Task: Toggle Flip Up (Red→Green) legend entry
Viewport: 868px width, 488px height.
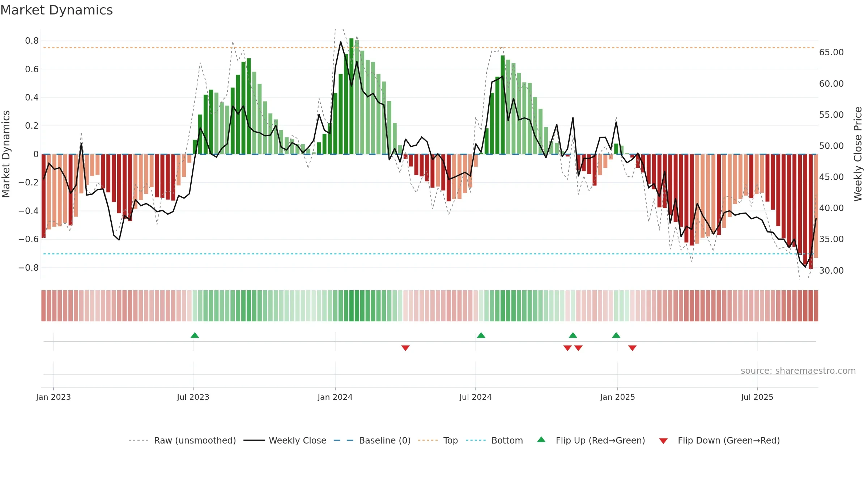Action: [591, 440]
